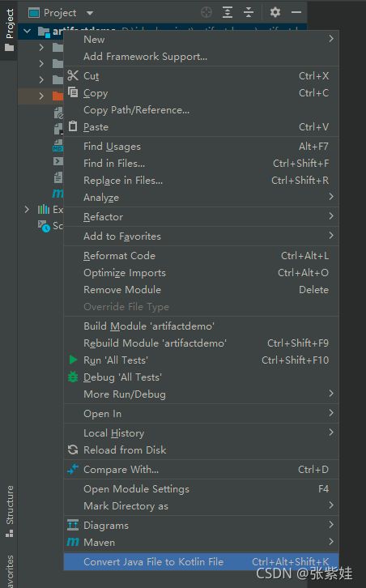
Task: Open the Maven submenu
Action: click(201, 543)
